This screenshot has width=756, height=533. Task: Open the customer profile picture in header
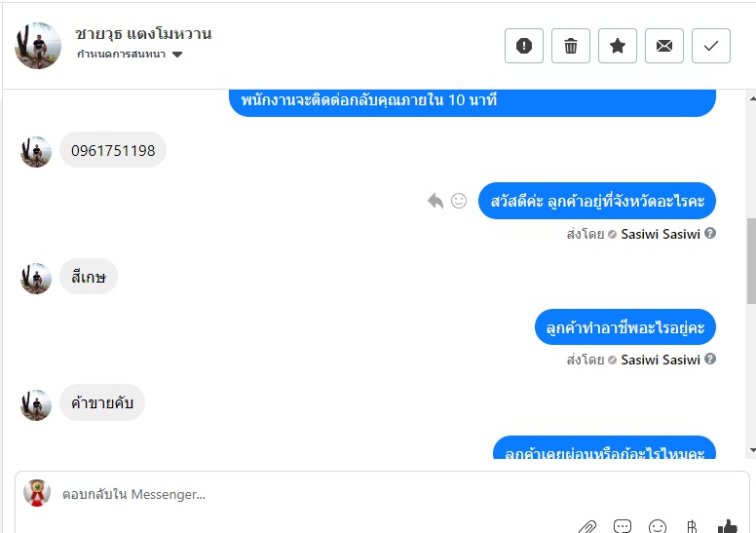[38, 46]
